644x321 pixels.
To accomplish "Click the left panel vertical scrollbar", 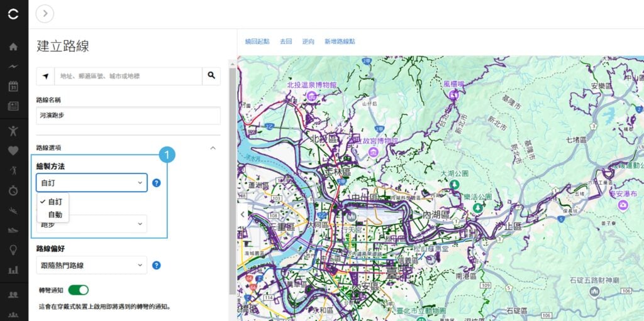I will click(x=233, y=181).
